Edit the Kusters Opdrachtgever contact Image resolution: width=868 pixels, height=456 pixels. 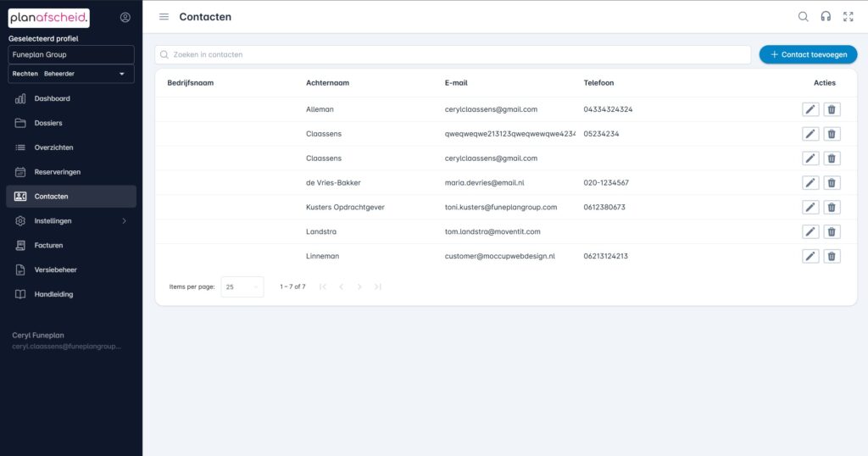[x=810, y=208]
